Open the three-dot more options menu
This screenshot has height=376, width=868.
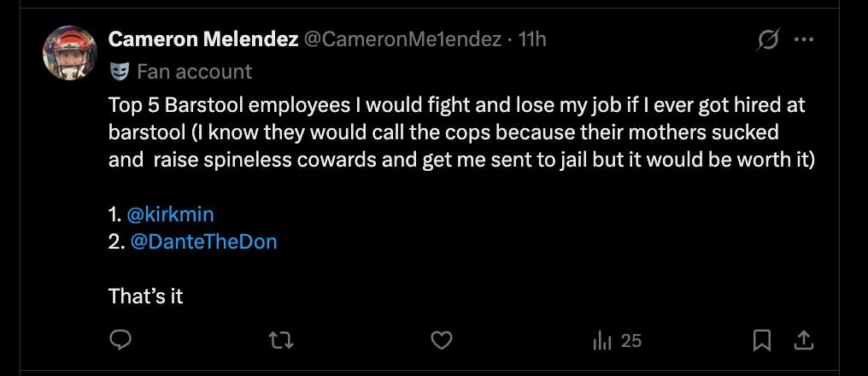[x=804, y=39]
